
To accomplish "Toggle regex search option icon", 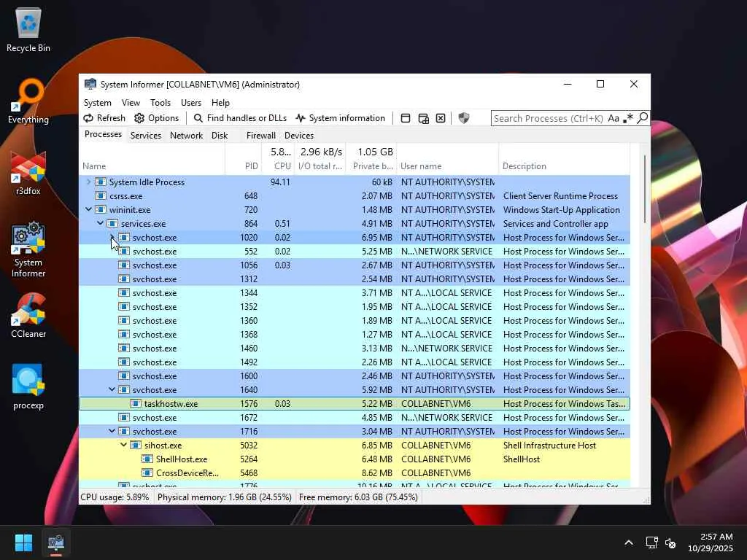I will pyautogui.click(x=628, y=118).
